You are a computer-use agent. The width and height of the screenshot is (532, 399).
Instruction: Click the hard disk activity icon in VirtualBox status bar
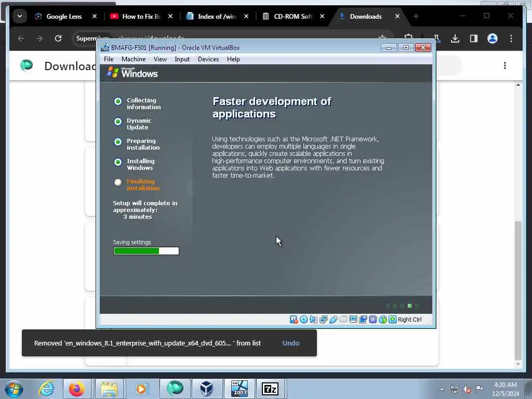(294, 320)
